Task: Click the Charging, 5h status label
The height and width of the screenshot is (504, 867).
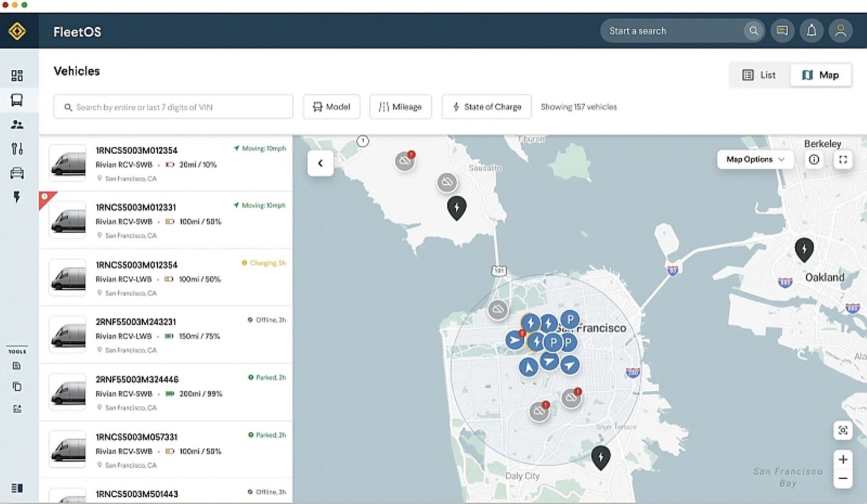Action: 264,263
